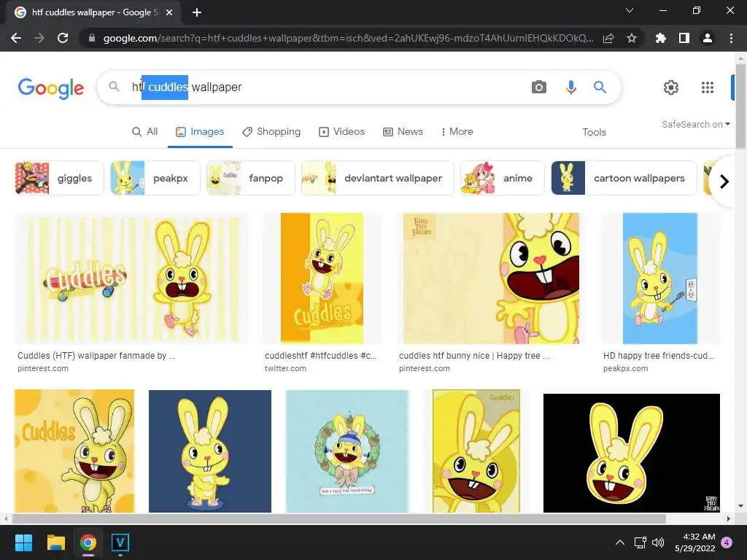Filter by peakpx suggestion chip
Image resolution: width=747 pixels, height=560 pixels.
coord(155,178)
